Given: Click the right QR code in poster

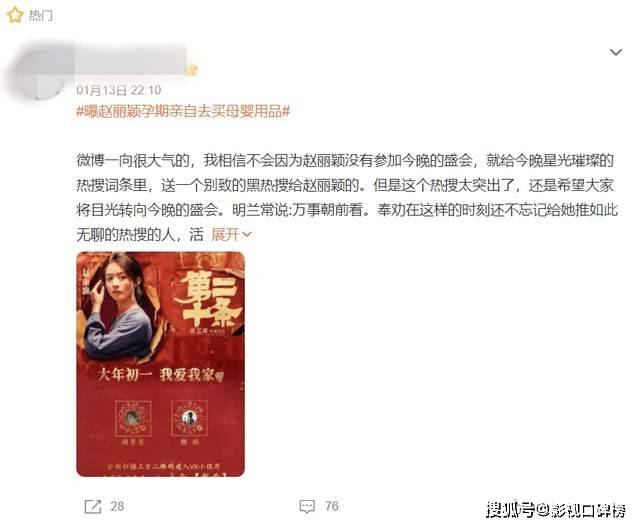Looking at the screenshot, I should tap(189, 418).
